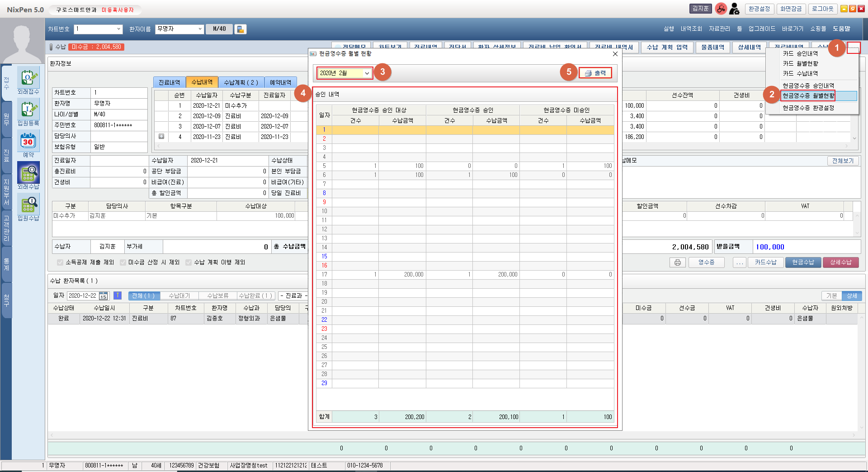This screenshot has height=472, width=868.
Task: Open the 입원수납 sidebar icon
Action: [x=28, y=205]
